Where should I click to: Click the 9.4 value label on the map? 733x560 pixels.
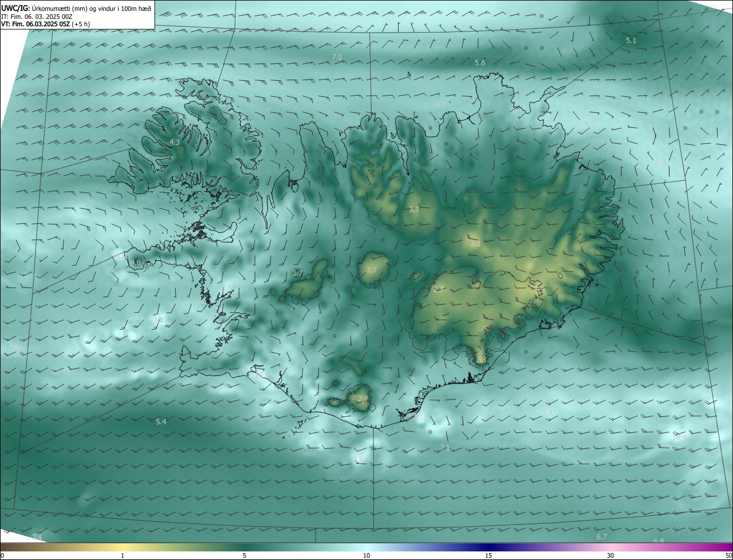547,413
